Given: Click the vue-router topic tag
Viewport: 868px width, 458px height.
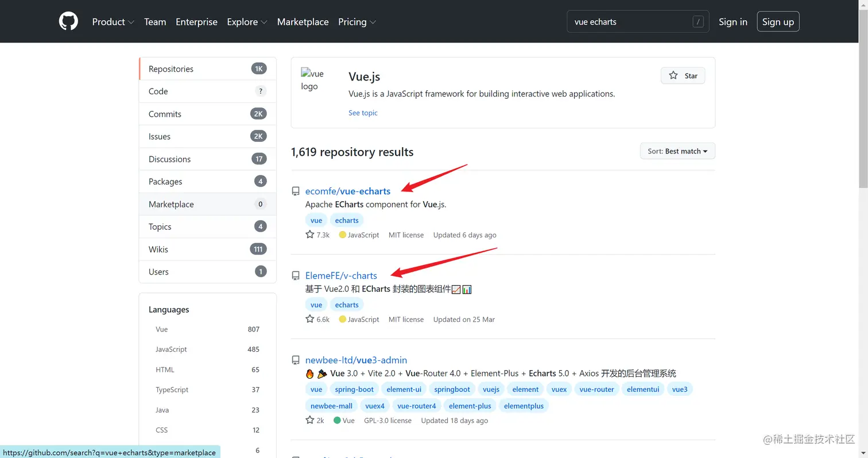Looking at the screenshot, I should point(596,389).
